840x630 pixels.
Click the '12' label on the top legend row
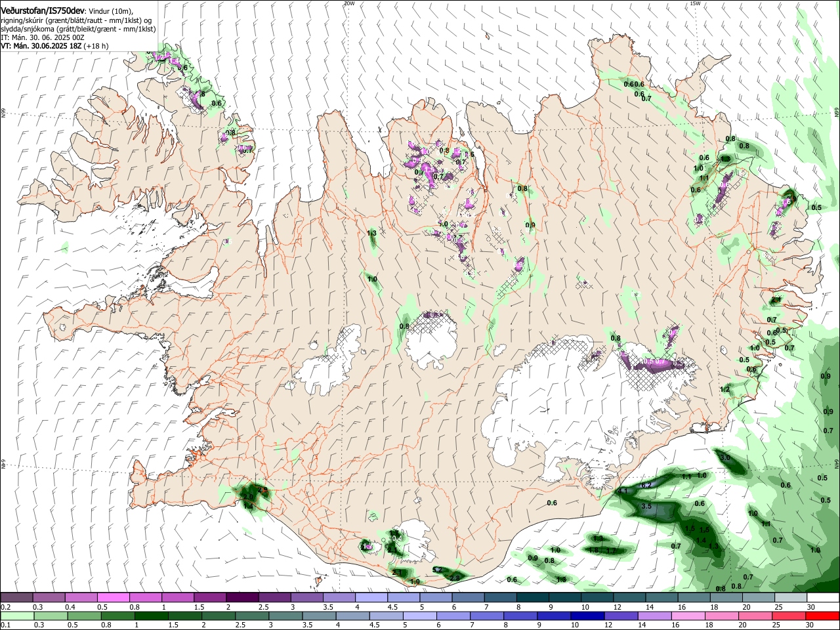(617, 607)
